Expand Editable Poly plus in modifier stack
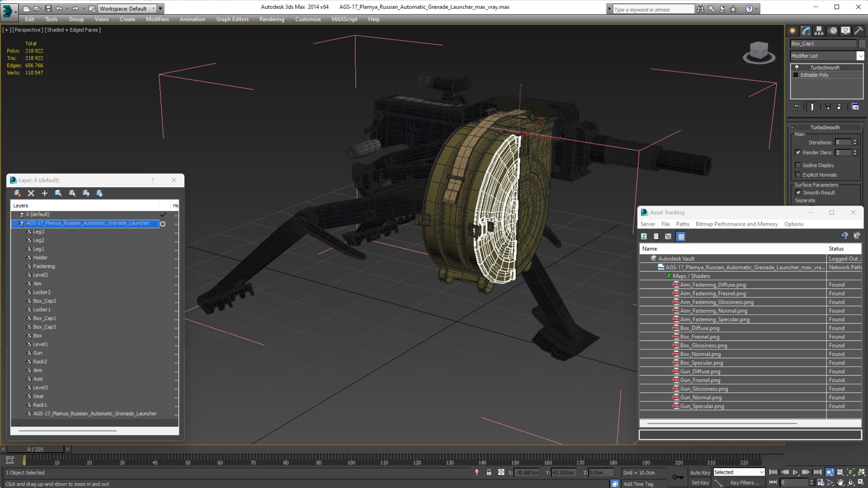This screenshot has height=488, width=868. coord(796,75)
